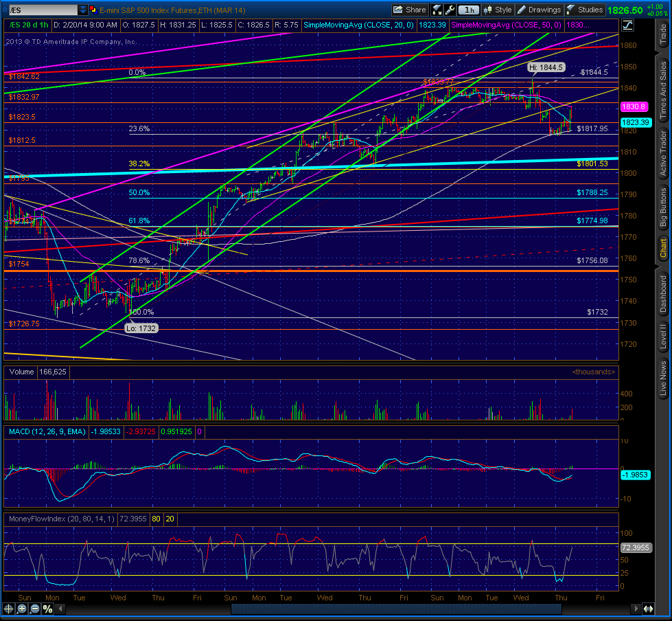The width and height of the screenshot is (672, 621).
Task: Click the 38.2% Fibonacci level label
Action: pos(139,163)
